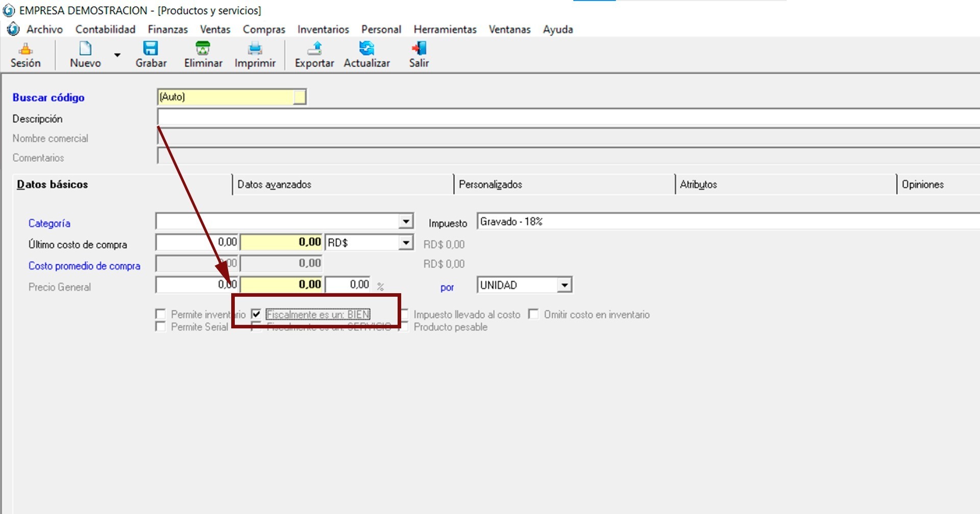The image size is (980, 514).
Task: Save the product with Grabar icon
Action: 151,49
